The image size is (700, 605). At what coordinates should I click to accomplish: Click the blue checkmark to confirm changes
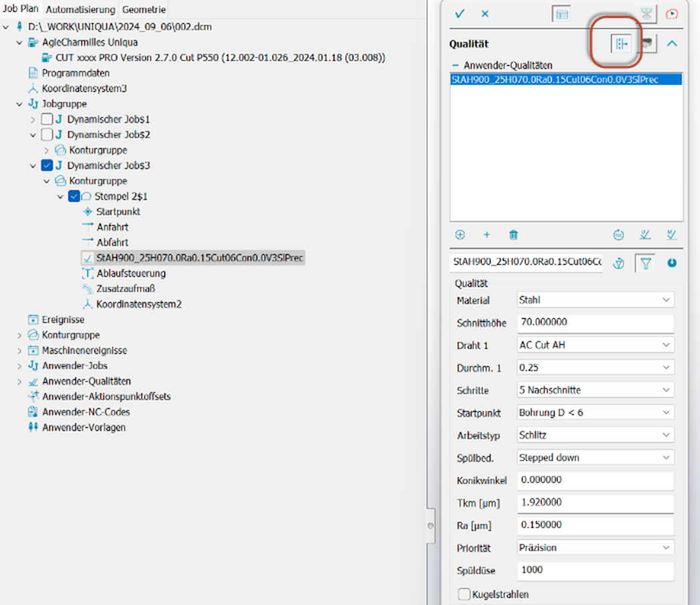[x=459, y=14]
